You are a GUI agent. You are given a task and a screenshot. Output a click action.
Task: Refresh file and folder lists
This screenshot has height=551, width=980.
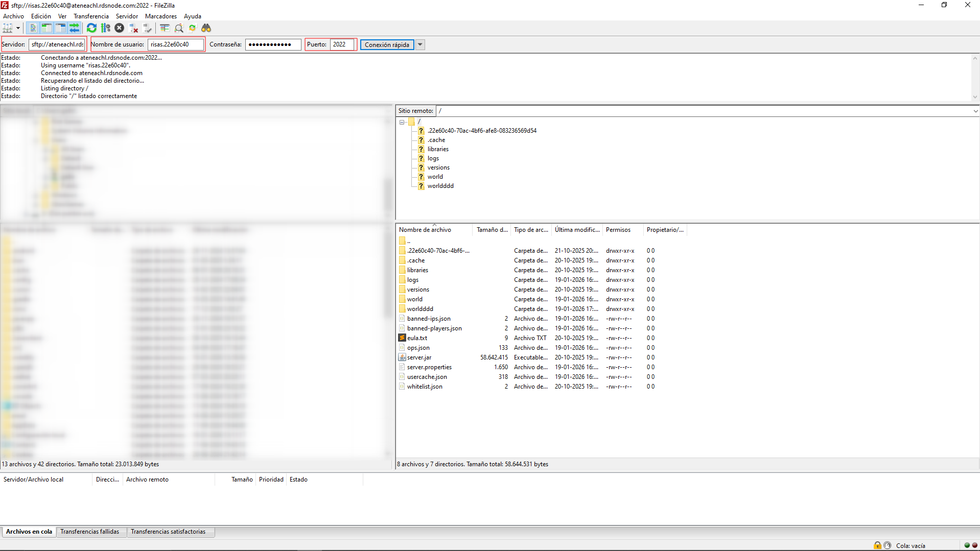click(91, 28)
